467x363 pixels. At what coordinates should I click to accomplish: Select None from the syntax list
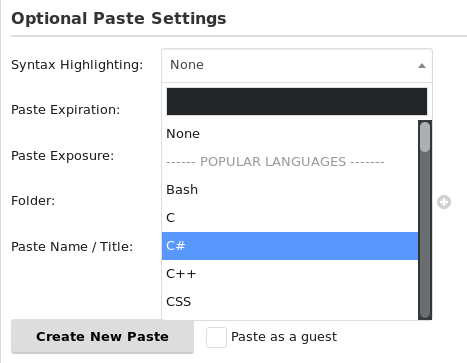(x=290, y=134)
